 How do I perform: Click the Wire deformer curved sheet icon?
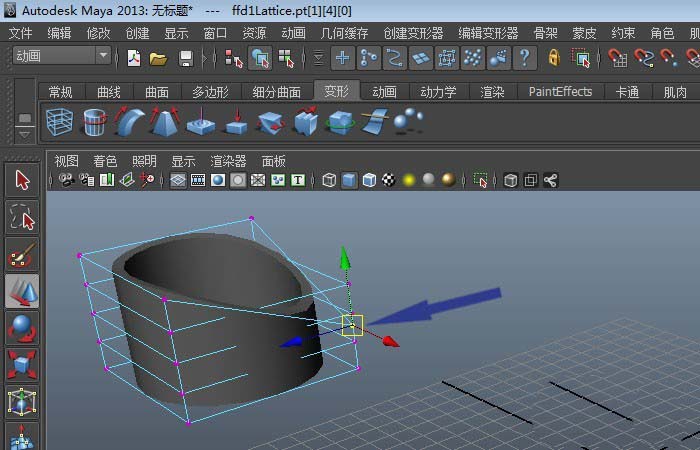click(375, 121)
